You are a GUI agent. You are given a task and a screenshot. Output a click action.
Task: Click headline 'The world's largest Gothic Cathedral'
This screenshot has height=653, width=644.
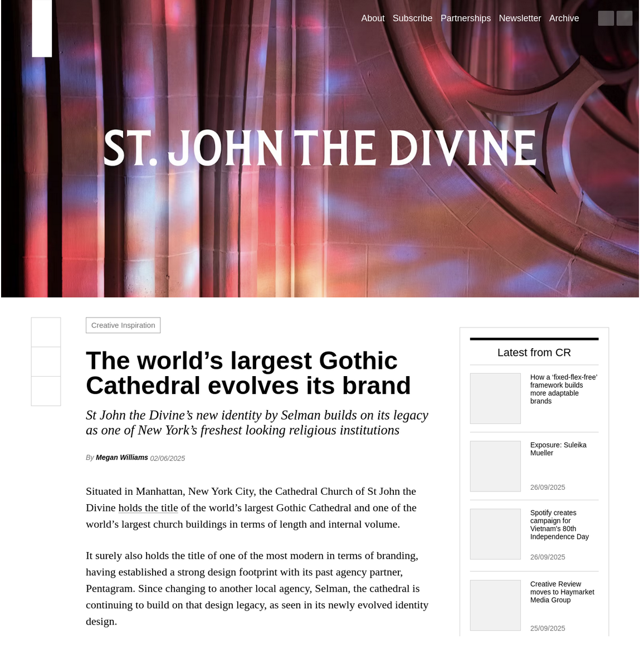pos(248,373)
